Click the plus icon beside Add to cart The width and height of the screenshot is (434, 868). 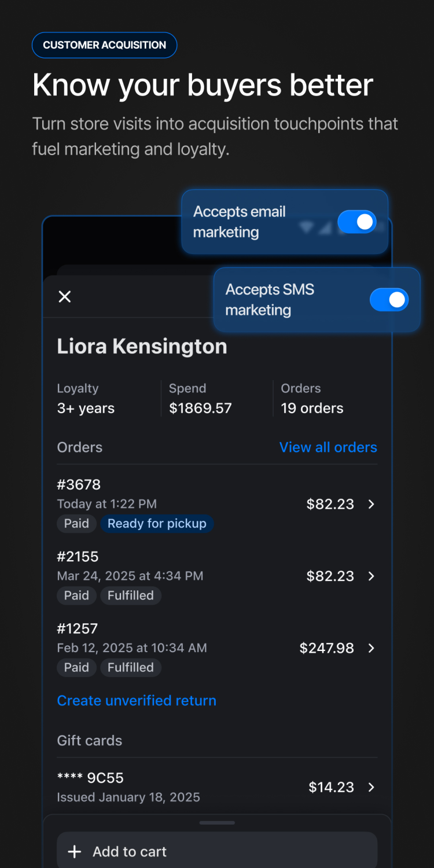click(x=75, y=852)
